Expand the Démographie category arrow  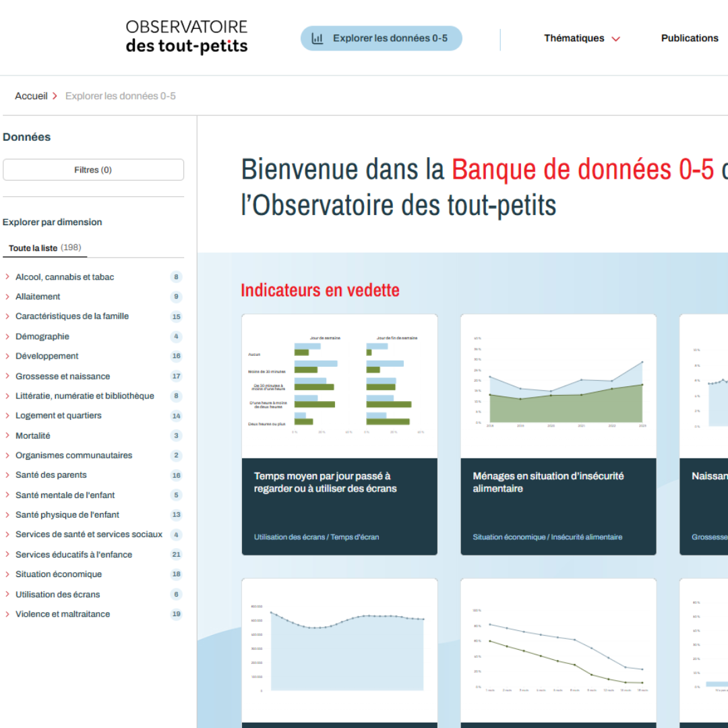coord(7,336)
